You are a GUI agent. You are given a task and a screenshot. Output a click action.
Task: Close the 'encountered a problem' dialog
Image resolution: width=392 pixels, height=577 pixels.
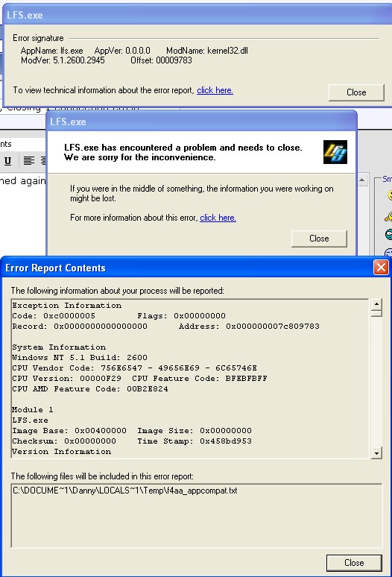319,239
